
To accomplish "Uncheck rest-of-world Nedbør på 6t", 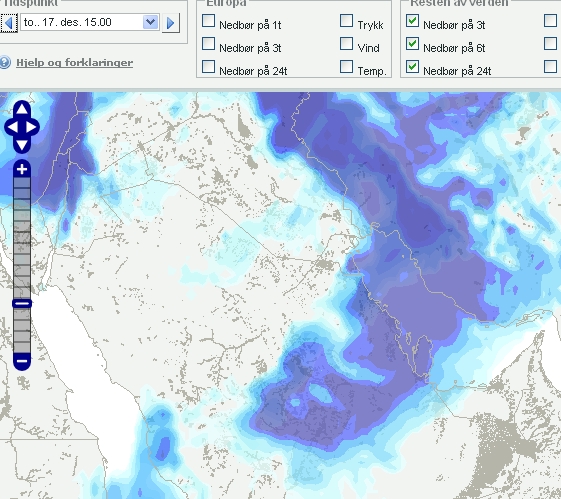I will [412, 44].
